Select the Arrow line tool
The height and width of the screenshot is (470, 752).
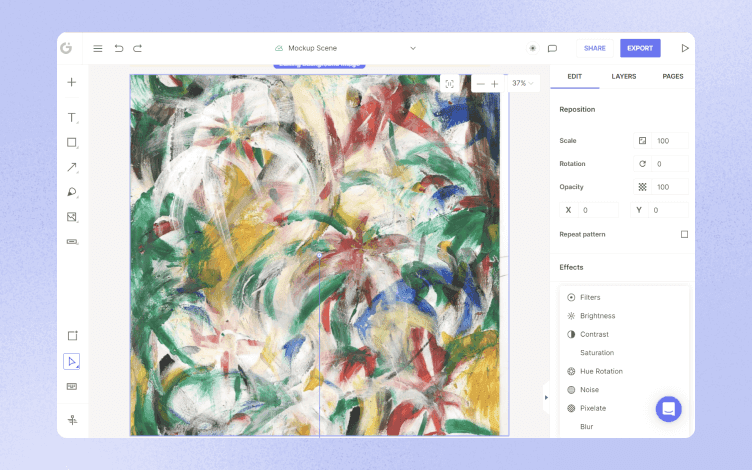pyautogui.click(x=71, y=167)
